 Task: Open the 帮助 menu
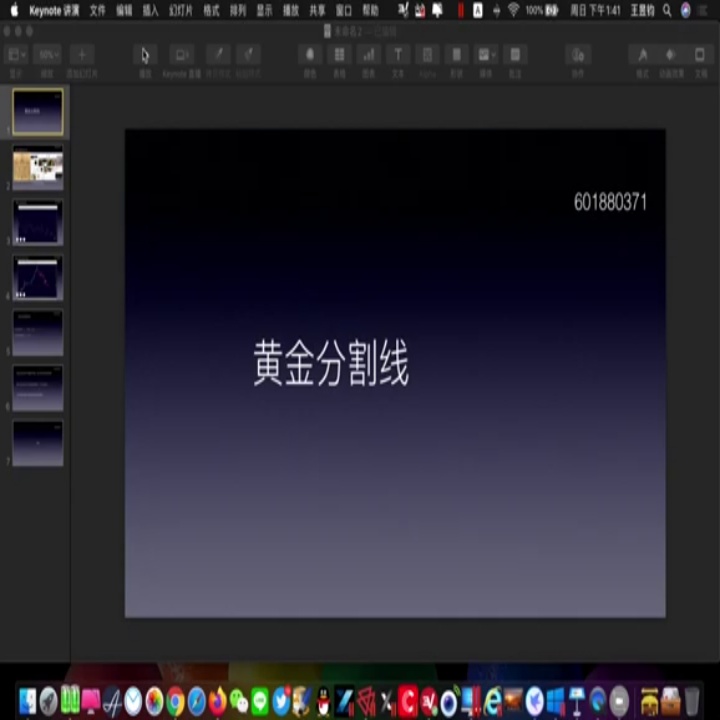(x=371, y=10)
